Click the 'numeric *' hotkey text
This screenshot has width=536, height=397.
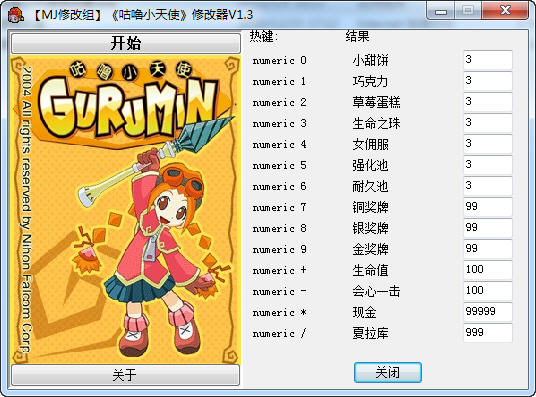pos(280,313)
